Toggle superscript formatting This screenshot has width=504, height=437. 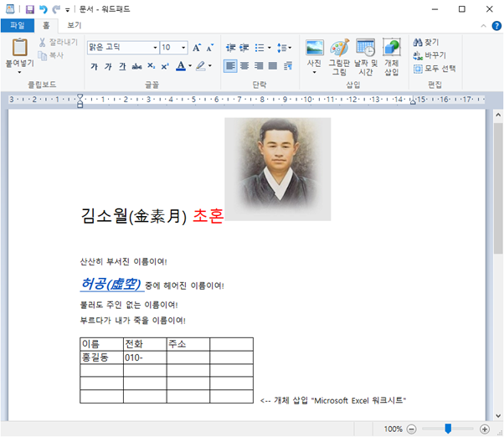coord(165,66)
